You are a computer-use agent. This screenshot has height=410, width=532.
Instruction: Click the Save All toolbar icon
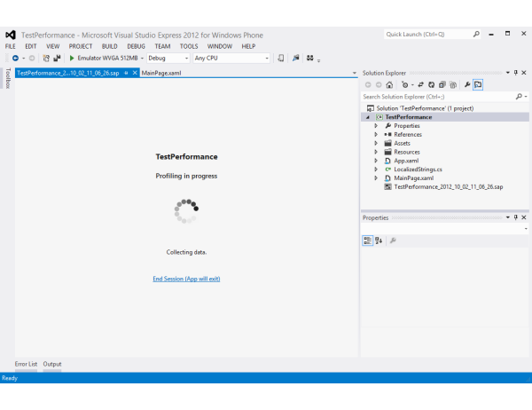point(57,58)
